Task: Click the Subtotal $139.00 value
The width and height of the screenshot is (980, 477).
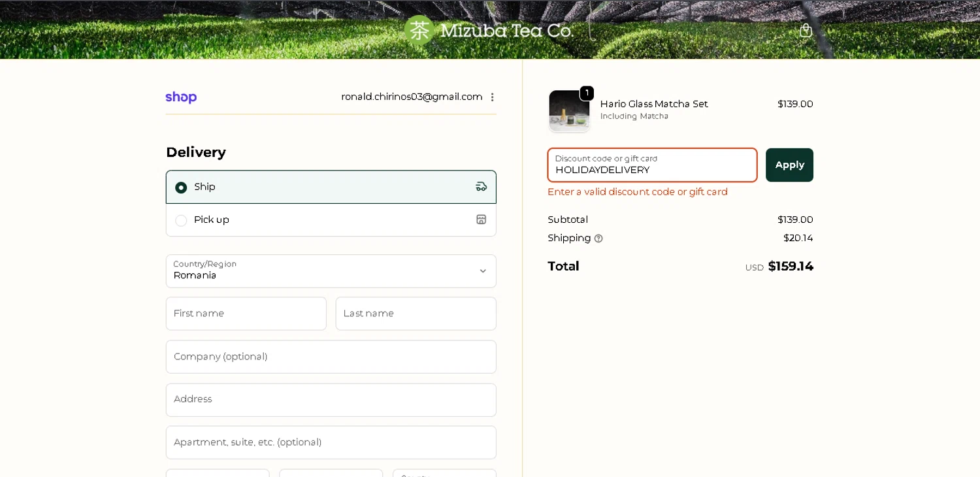Action: point(795,220)
